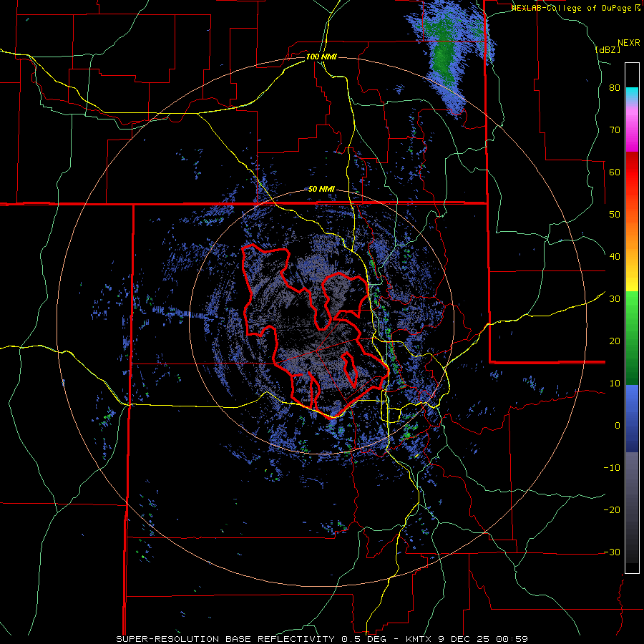
Task: Click the 10 dBZ scale value
Action: click(615, 384)
